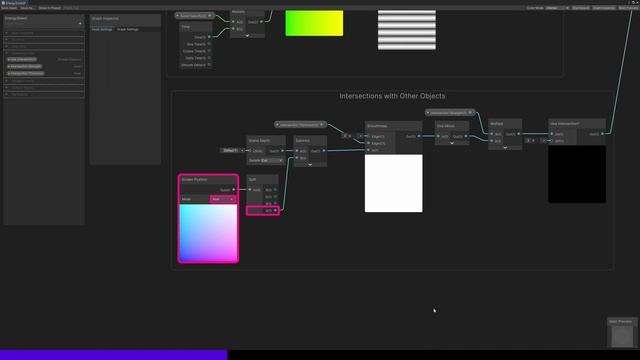Toggle the Blackboard panel button
Screen dimensions: 640x360
(580, 8)
